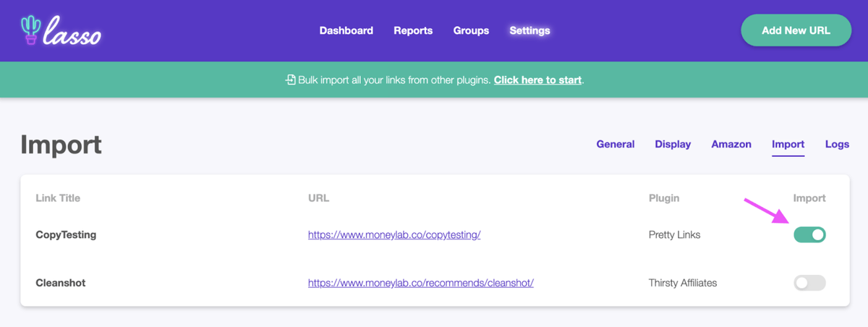Open the Dashboard page

click(x=346, y=30)
